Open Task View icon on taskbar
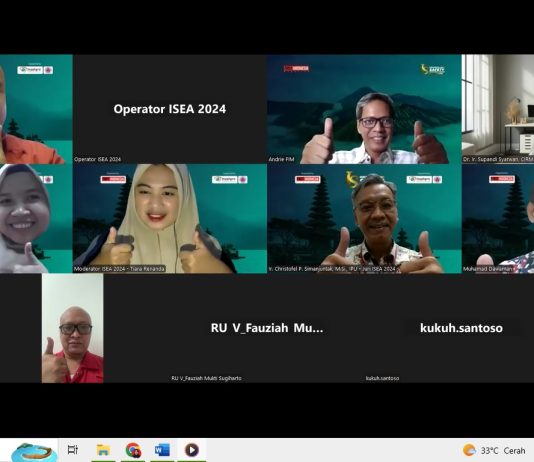The height and width of the screenshot is (462, 534). (73, 450)
